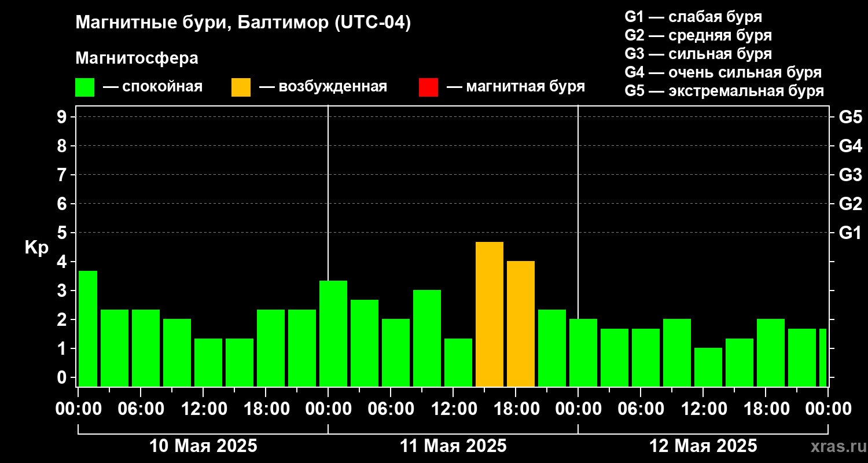This screenshot has height=463, width=868.
Task: Click the 'G3 — сильная буря' legend entry
Action: (x=698, y=54)
